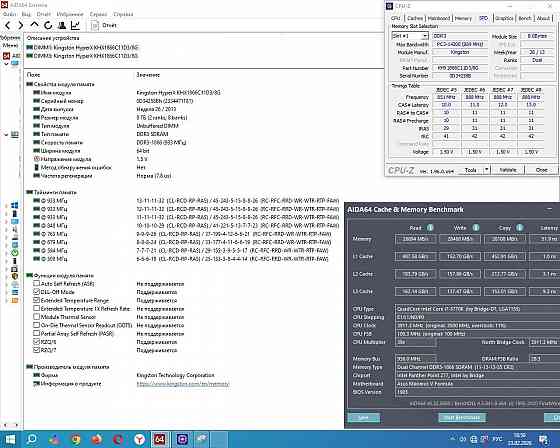Image resolution: width=560 pixels, height=448 pixels.
Task: Open the Windows Start button
Action: (10, 439)
